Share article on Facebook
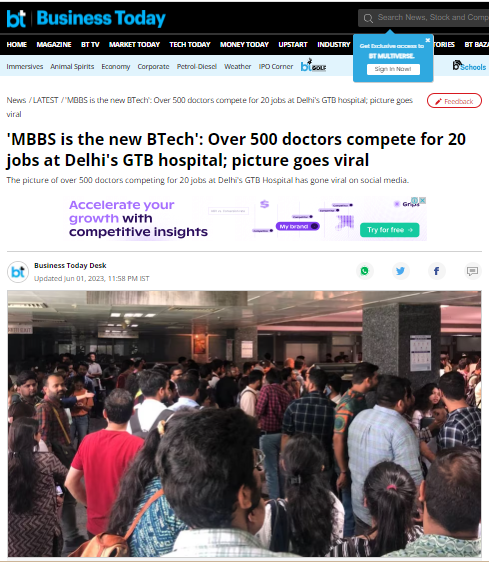The width and height of the screenshot is (489, 562). (436, 271)
